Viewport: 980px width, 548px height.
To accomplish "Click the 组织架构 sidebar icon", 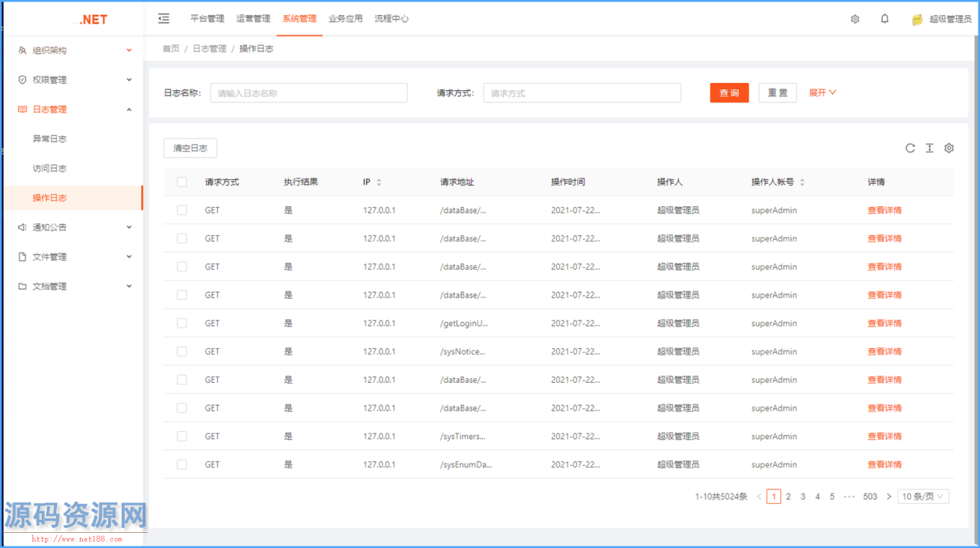I will (x=22, y=50).
